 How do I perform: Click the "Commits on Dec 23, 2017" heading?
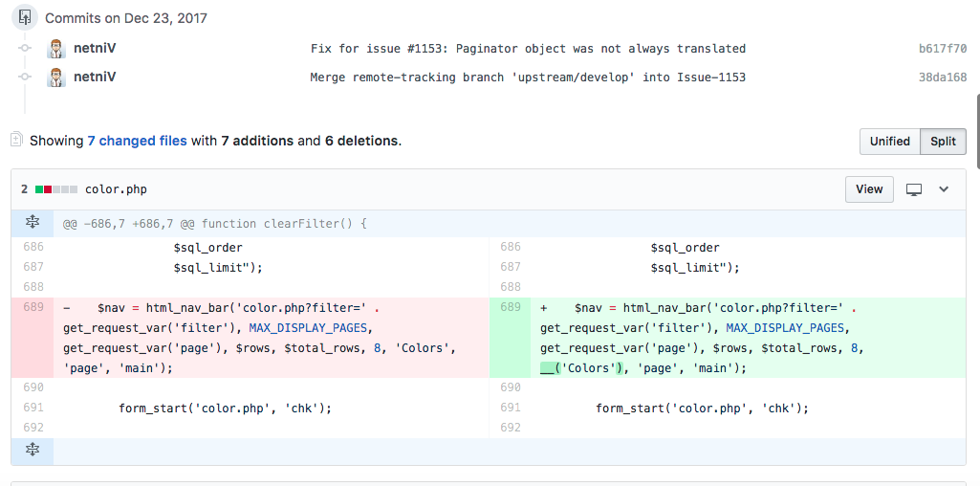[x=126, y=18]
